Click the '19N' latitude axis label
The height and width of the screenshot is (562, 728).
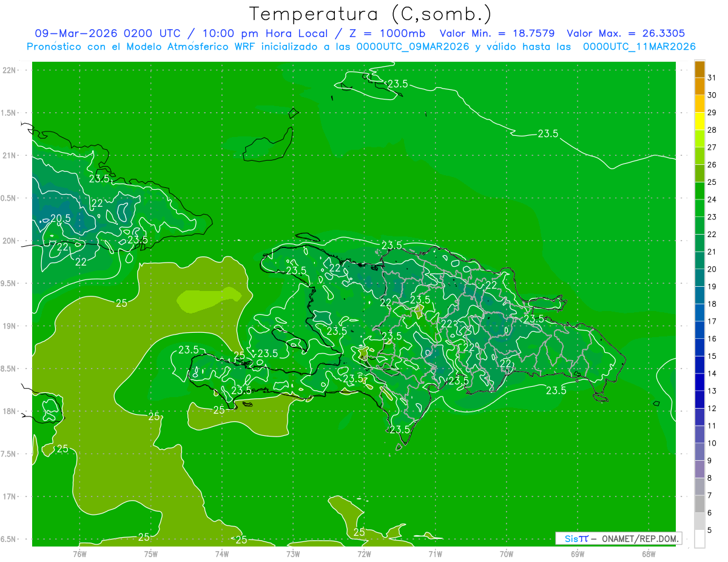pyautogui.click(x=9, y=326)
